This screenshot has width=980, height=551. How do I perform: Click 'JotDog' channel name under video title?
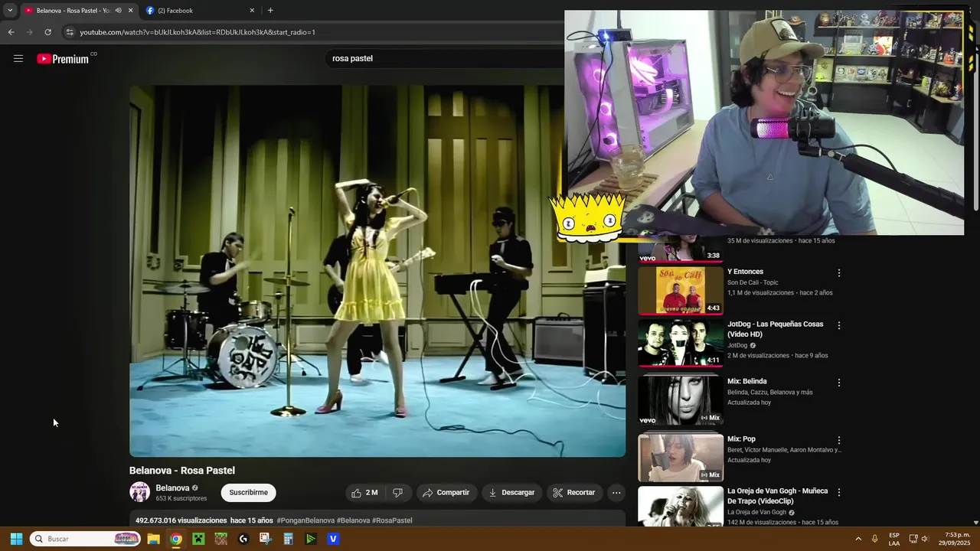pos(737,345)
